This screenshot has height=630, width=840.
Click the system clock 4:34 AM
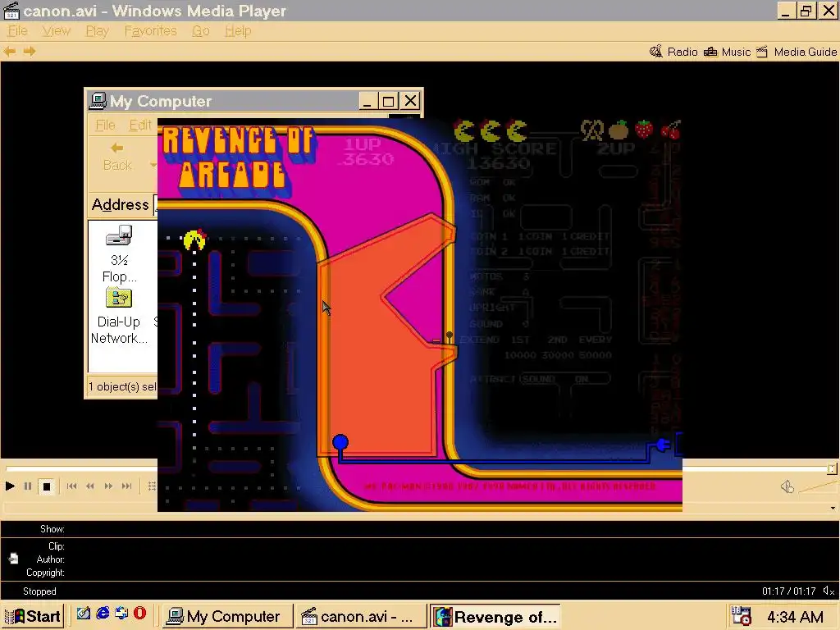pos(795,617)
